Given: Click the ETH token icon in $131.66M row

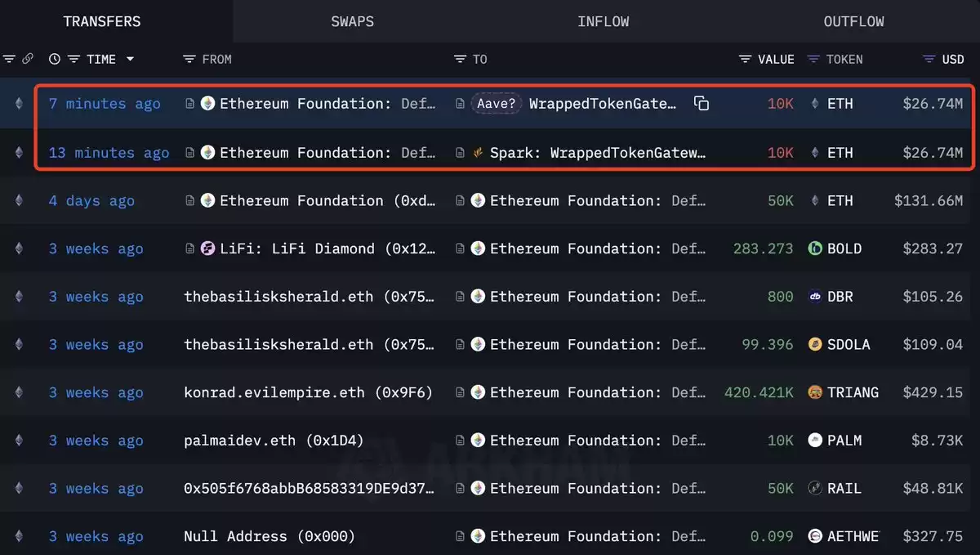Looking at the screenshot, I should point(814,201).
